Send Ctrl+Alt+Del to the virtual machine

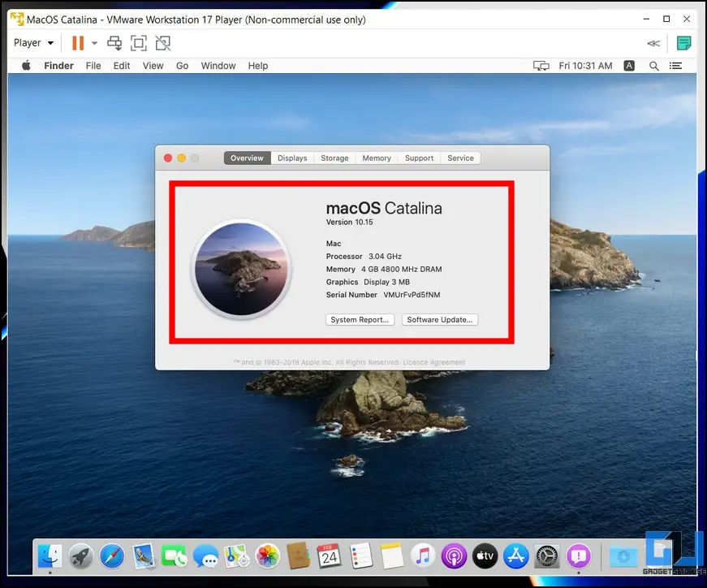click(x=114, y=43)
